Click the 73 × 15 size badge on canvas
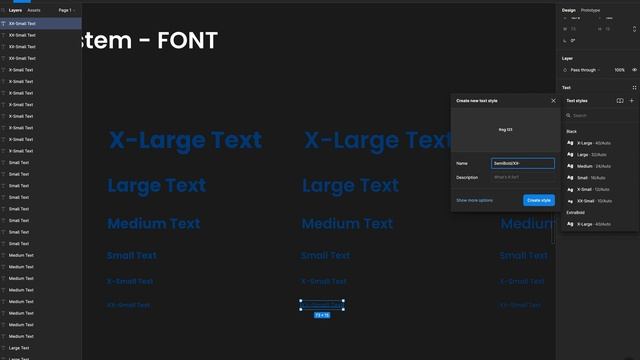This screenshot has height=360, width=640. tap(322, 315)
